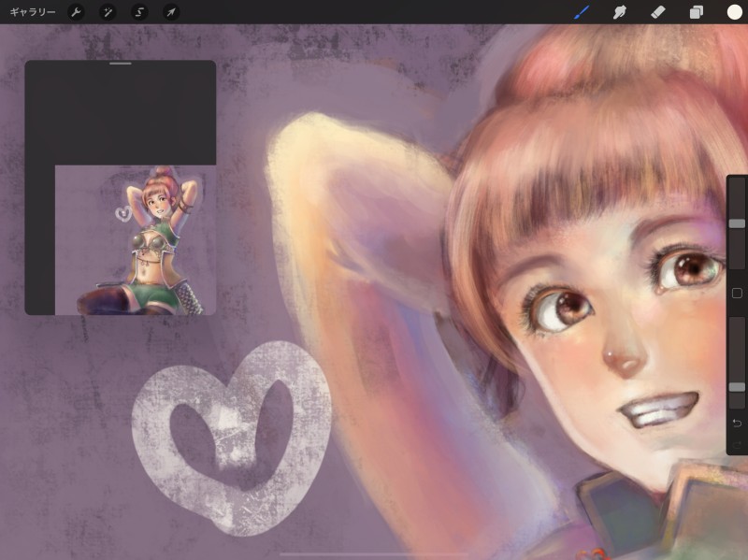The image size is (748, 560).
Task: Click the reference window artwork thumbnail
Action: pos(136,240)
